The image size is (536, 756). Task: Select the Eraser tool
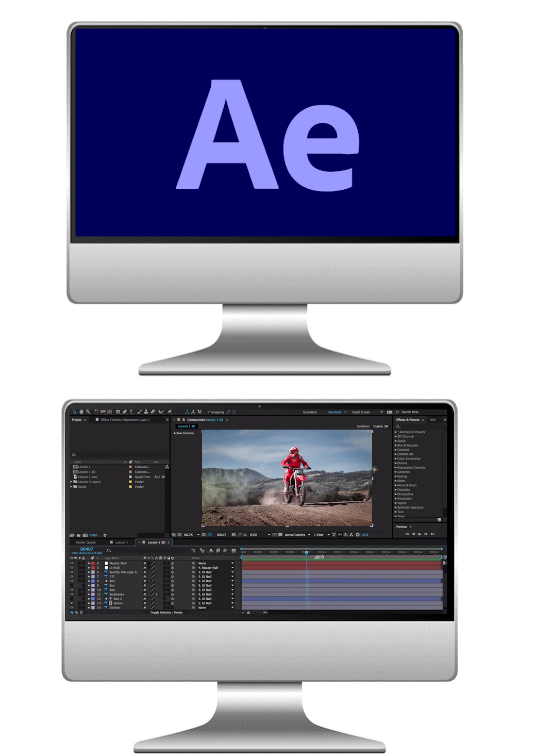[x=153, y=412]
